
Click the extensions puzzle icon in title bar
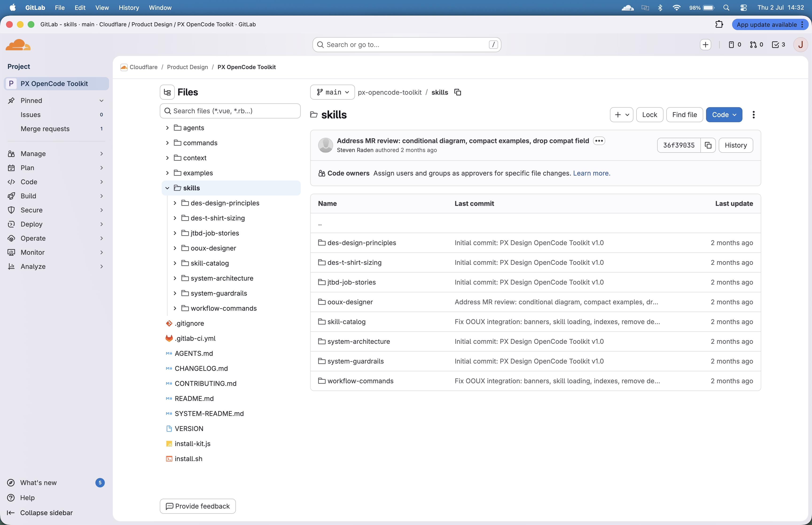point(719,24)
